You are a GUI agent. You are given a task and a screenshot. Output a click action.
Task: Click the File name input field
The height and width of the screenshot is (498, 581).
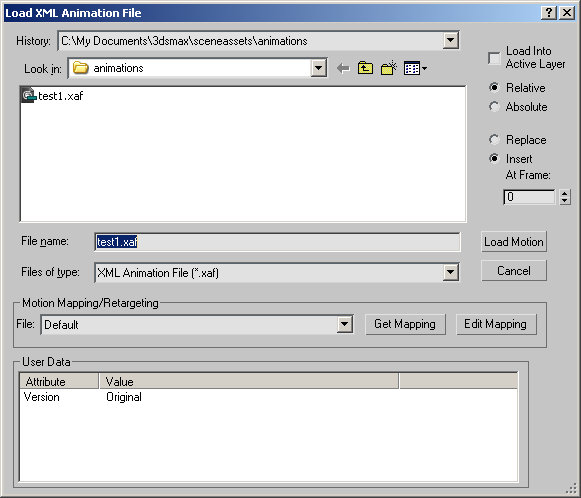click(x=277, y=242)
